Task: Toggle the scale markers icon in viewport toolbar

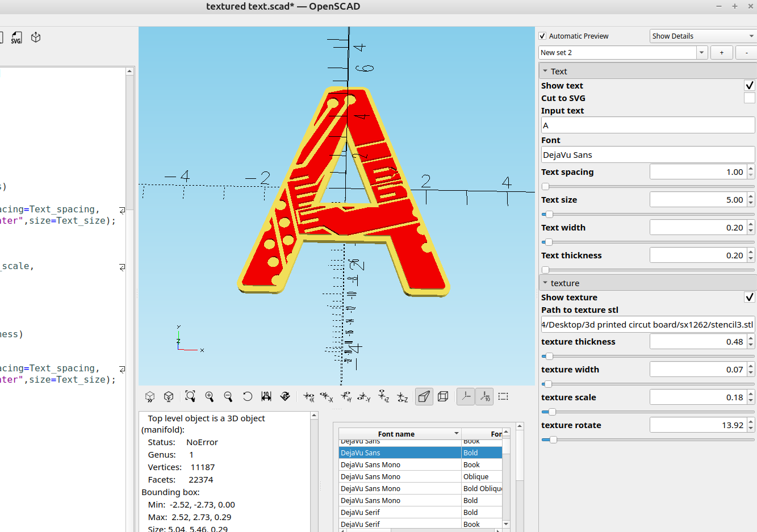Action: (x=484, y=396)
